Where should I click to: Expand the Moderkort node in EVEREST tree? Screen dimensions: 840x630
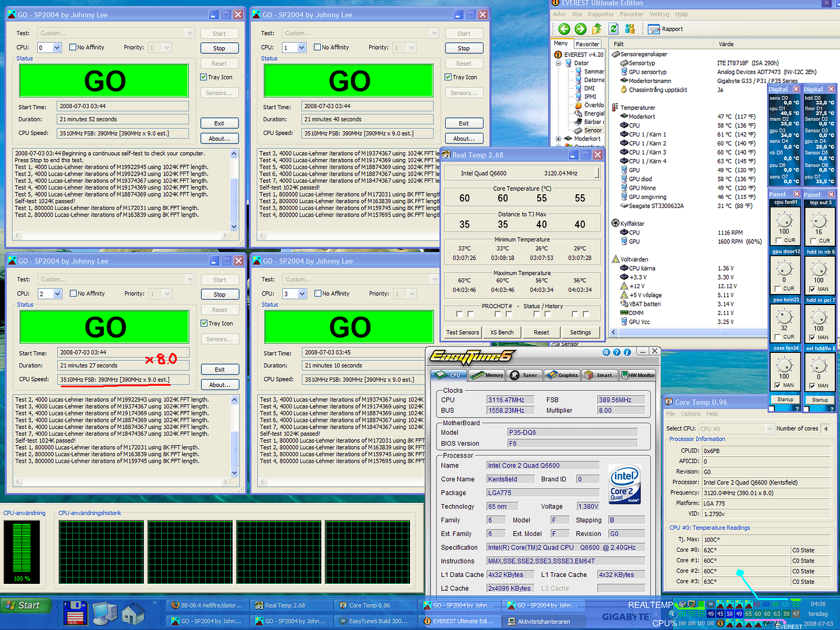tap(558, 139)
